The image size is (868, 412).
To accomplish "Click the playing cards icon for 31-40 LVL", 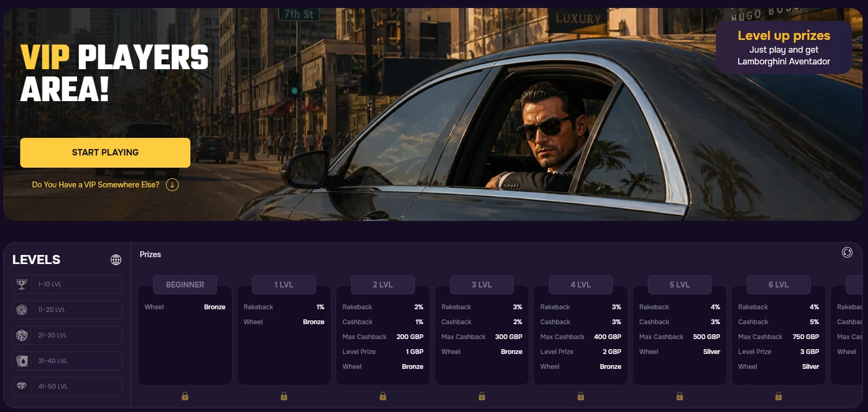I will 22,361.
